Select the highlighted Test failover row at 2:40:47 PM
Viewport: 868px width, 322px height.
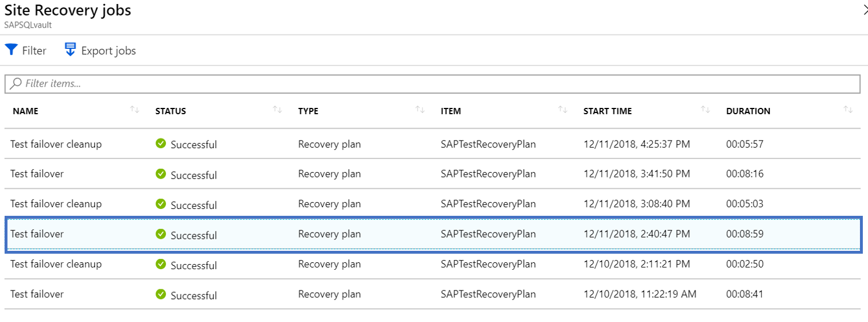coord(37,234)
